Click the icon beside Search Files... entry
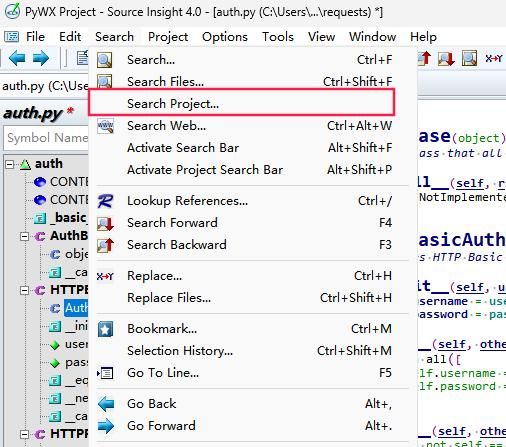 105,82
